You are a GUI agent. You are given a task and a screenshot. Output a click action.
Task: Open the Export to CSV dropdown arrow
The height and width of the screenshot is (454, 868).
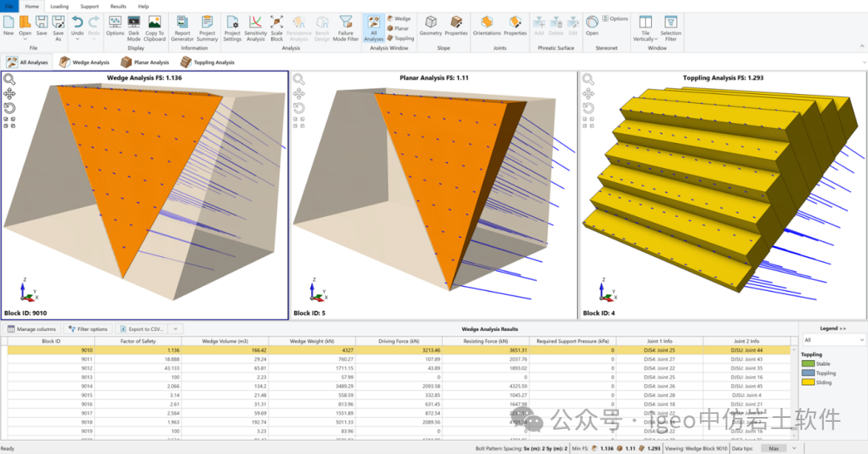tap(175, 329)
